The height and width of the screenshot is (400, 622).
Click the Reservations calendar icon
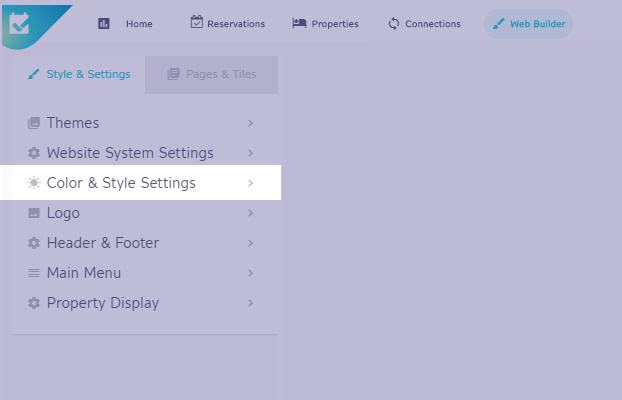pos(196,22)
